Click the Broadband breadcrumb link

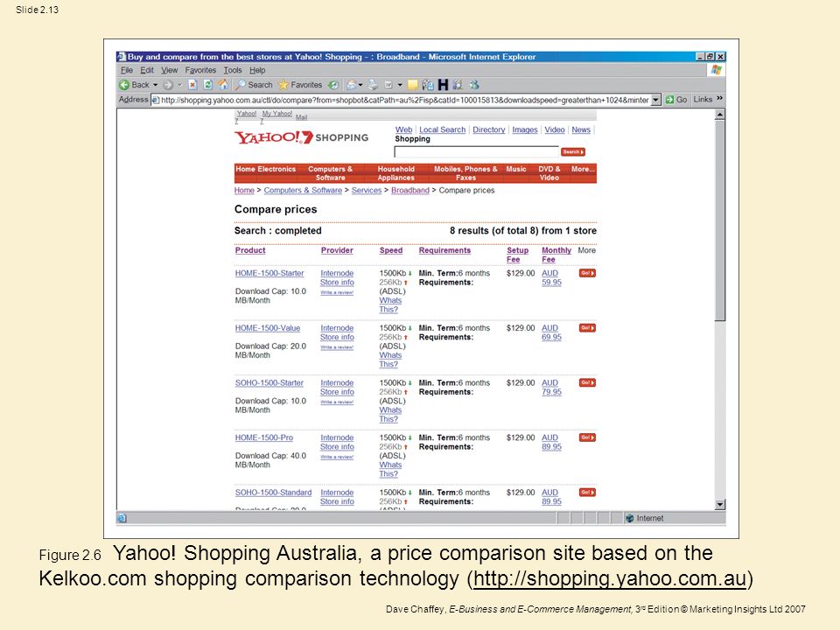[409, 190]
